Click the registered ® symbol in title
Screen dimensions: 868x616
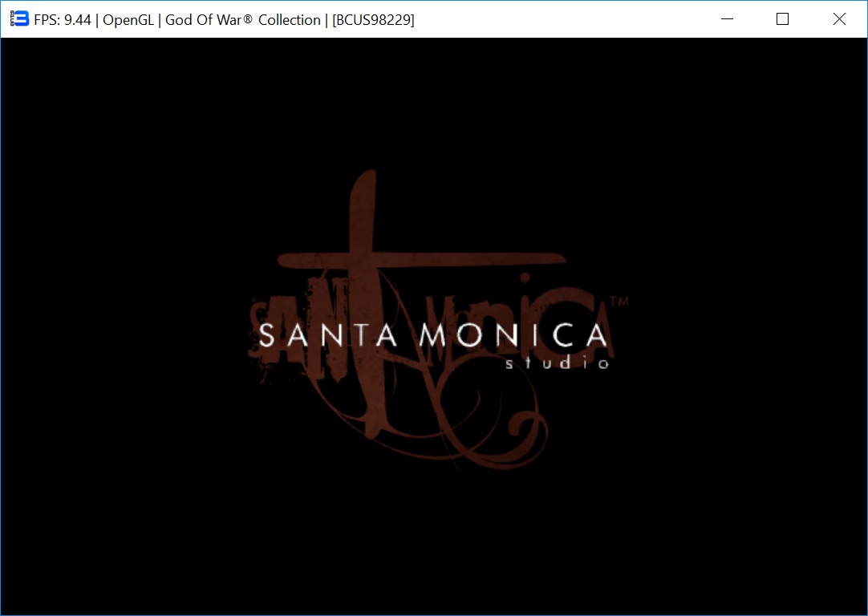point(249,17)
